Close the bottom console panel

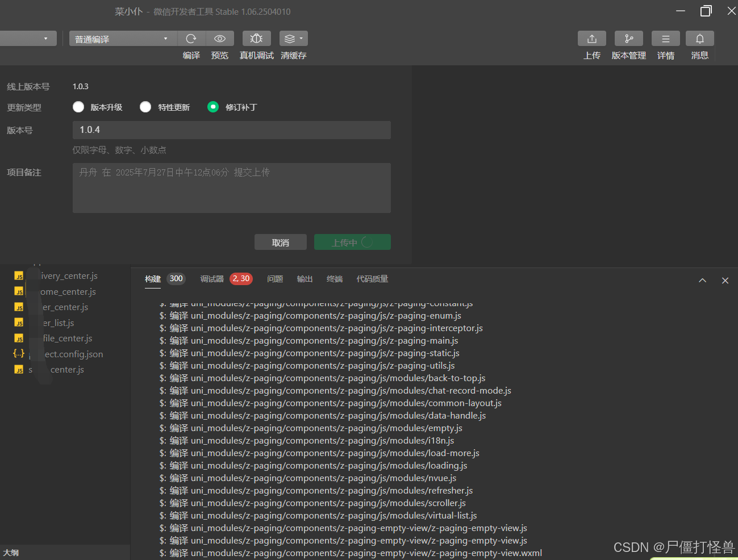click(x=725, y=280)
